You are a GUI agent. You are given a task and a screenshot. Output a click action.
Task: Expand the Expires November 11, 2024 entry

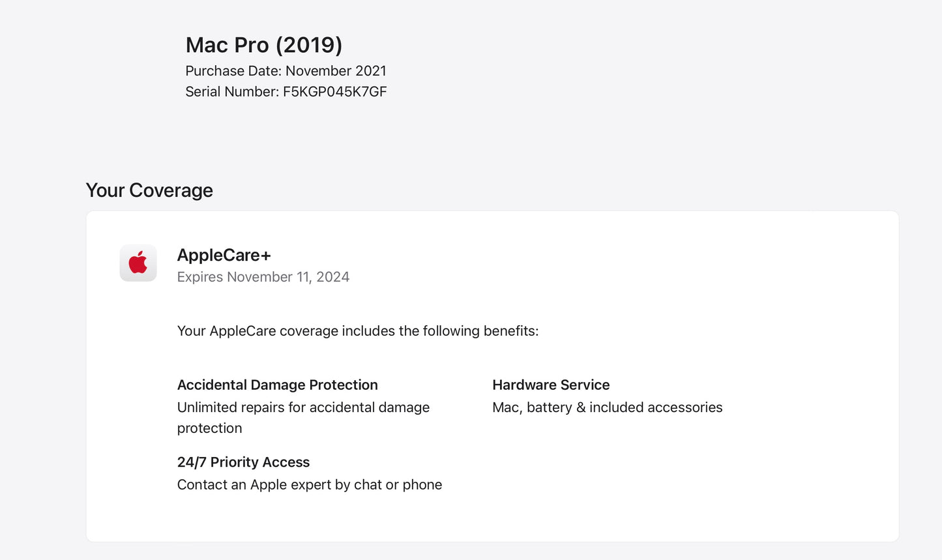263,276
